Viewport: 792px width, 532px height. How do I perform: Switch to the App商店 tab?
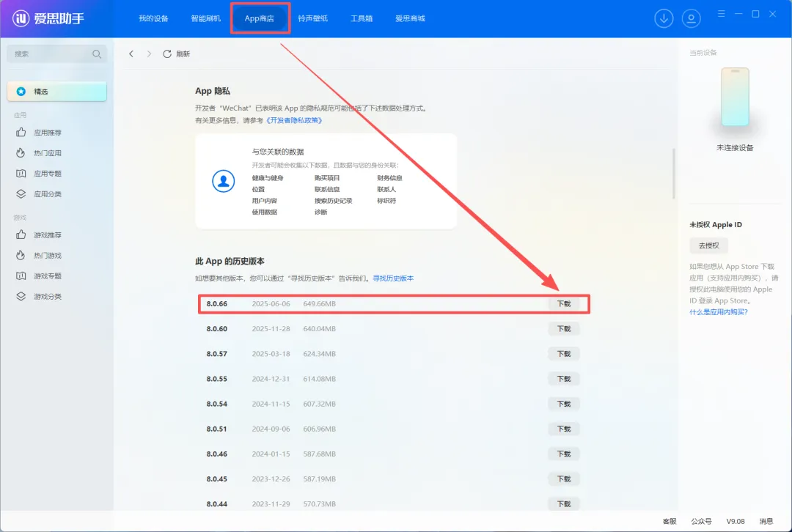pyautogui.click(x=260, y=18)
